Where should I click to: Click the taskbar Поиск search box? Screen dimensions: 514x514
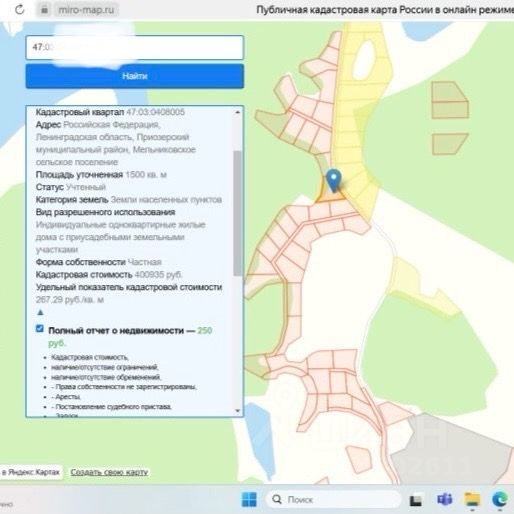coord(333,499)
